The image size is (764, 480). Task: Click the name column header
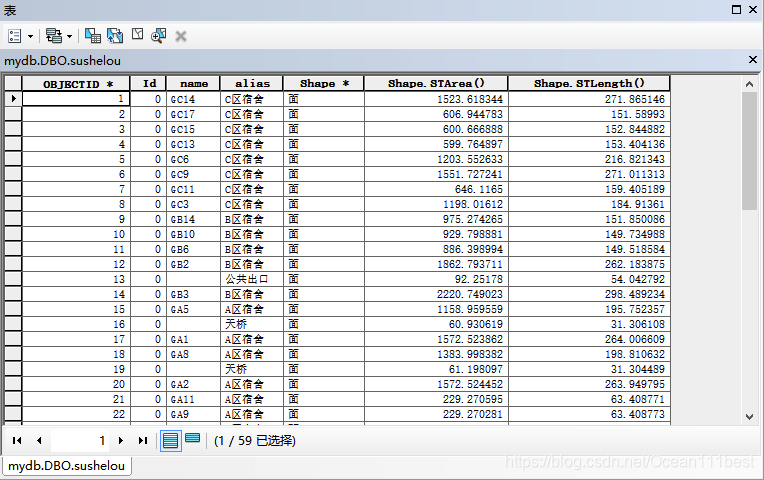pyautogui.click(x=193, y=84)
